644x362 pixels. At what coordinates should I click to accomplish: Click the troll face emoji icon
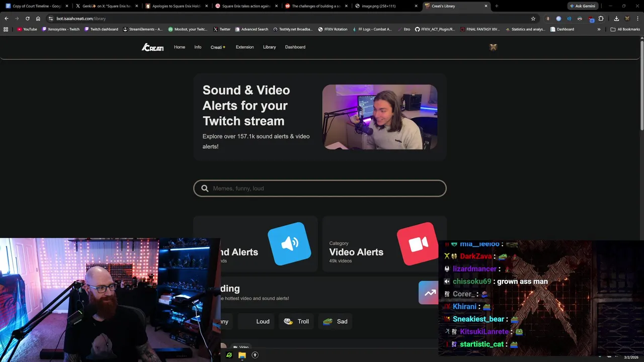click(288, 321)
